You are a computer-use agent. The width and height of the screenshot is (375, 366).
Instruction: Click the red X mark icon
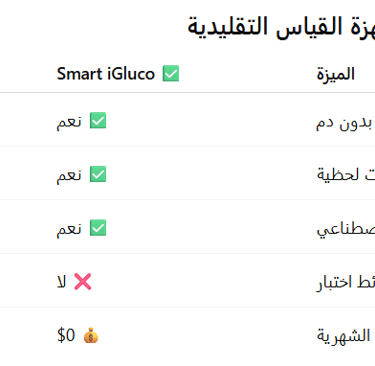point(83,282)
